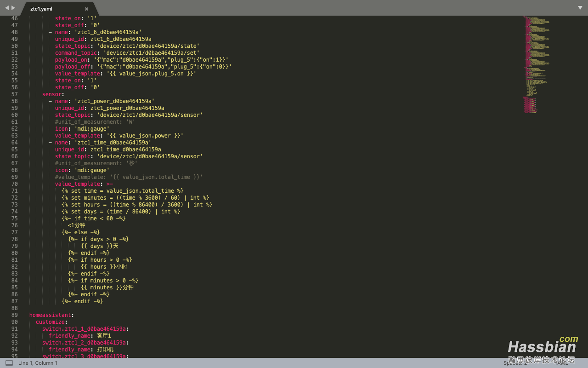Click 'Line 1, Column 1' in status bar

[38, 363]
